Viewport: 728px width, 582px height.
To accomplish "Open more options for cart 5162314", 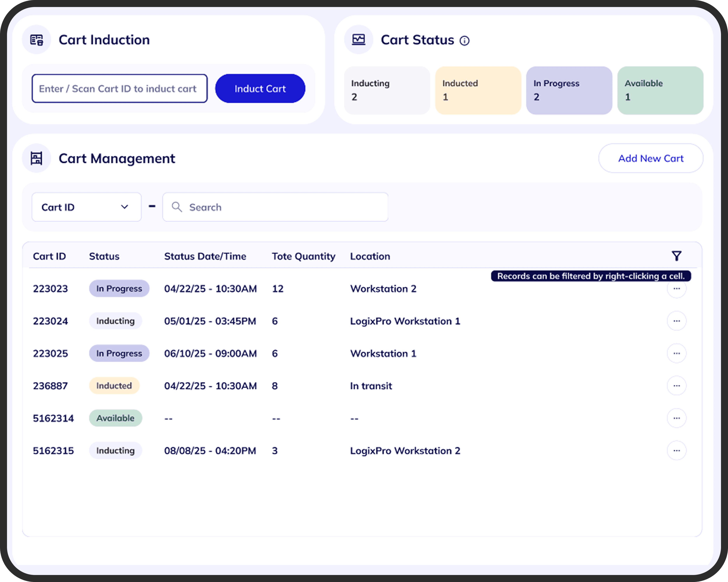I will click(676, 418).
